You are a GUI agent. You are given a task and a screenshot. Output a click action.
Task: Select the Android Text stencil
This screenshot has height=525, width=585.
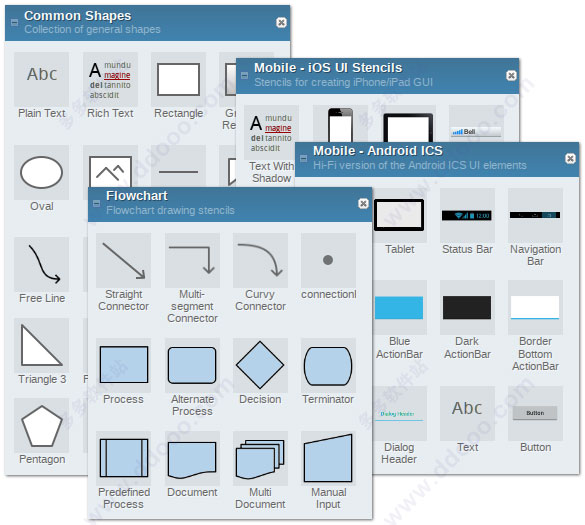click(x=467, y=413)
